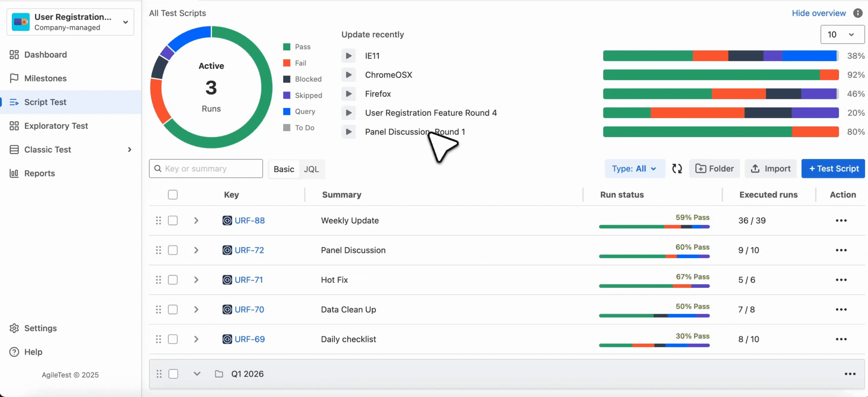Click the refresh icon beside Type filter
Viewport: 868px width, 397px height.
(677, 169)
